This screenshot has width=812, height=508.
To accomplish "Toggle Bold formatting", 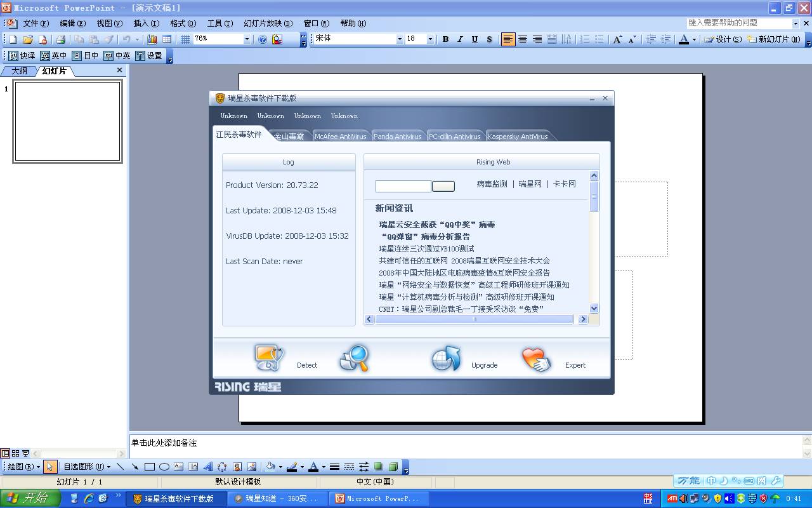I will pyautogui.click(x=445, y=39).
